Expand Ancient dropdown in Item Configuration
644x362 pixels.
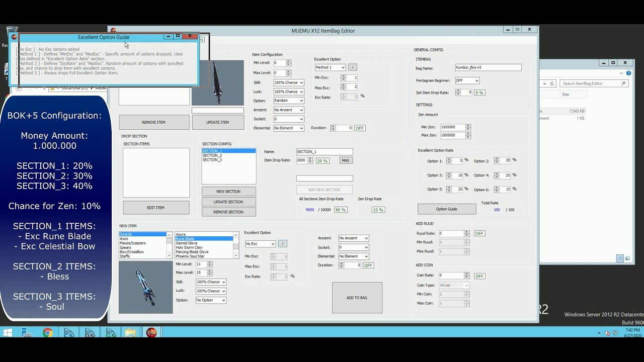coord(289,110)
